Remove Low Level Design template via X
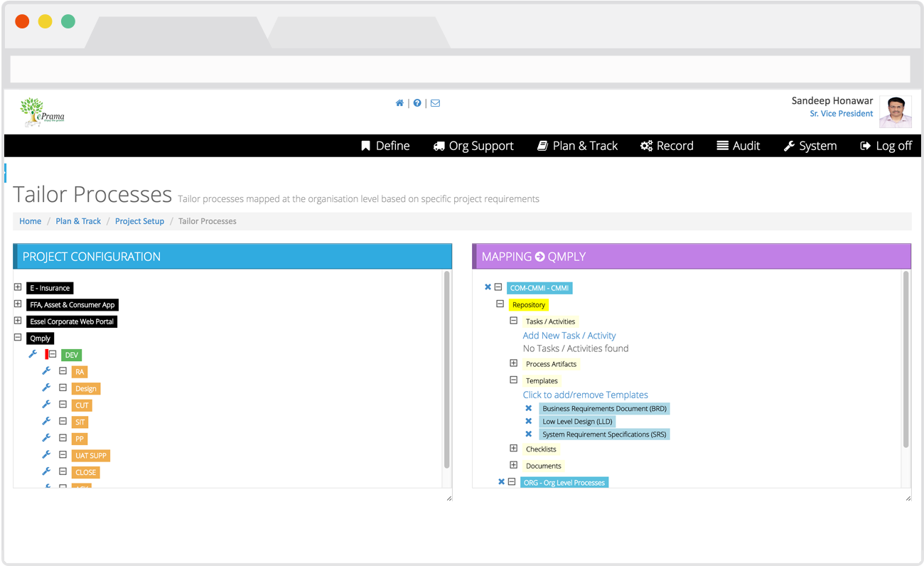Viewport: 924px width, 566px height. pyautogui.click(x=528, y=421)
